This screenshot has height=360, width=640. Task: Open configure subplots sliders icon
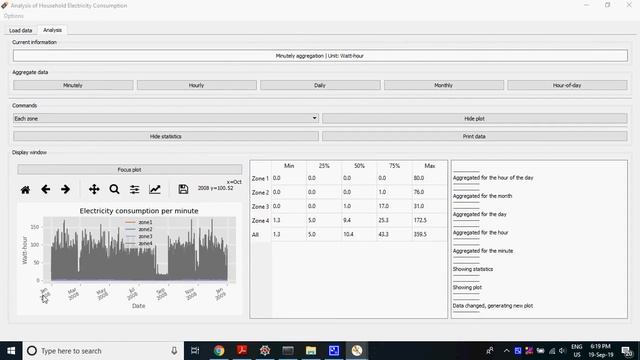click(x=134, y=189)
